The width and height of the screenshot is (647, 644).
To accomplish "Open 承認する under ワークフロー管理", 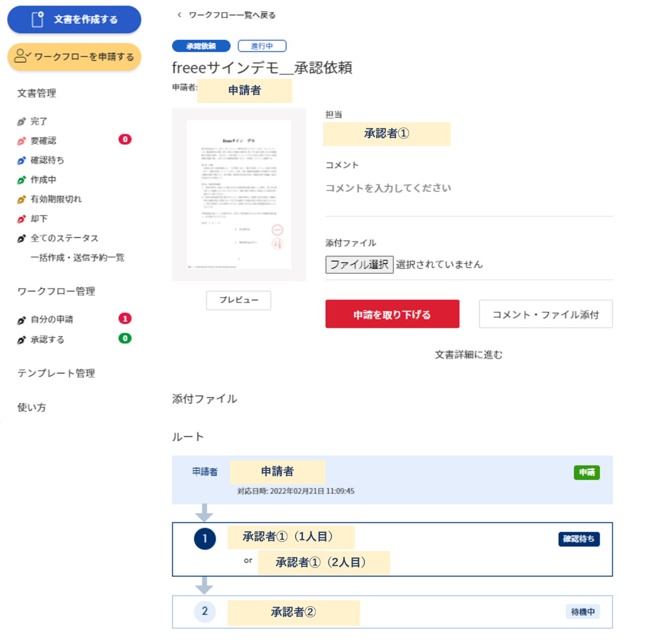I will pyautogui.click(x=47, y=339).
